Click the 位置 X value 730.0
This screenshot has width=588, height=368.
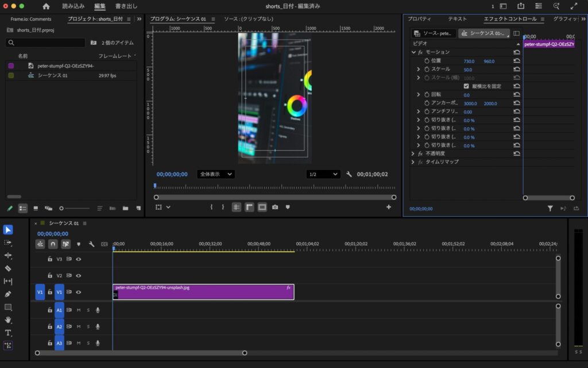[469, 61]
